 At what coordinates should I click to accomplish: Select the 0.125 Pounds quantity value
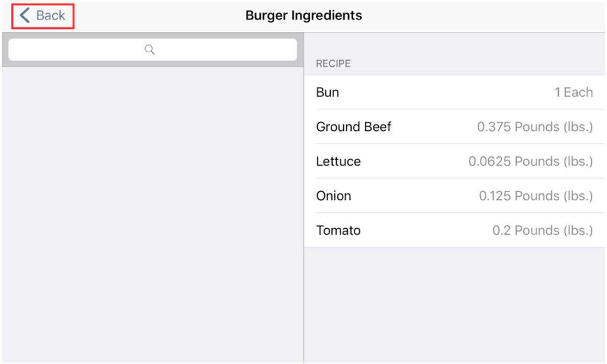pyautogui.click(x=536, y=196)
